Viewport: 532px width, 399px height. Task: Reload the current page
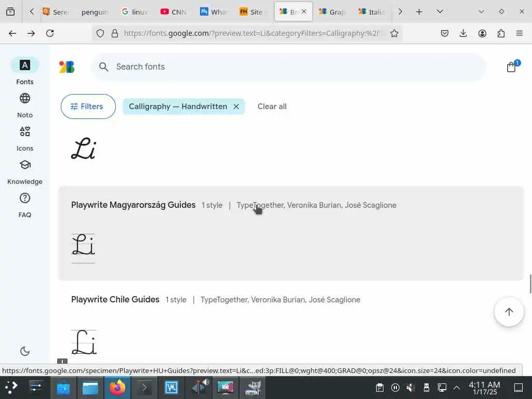coord(50,33)
